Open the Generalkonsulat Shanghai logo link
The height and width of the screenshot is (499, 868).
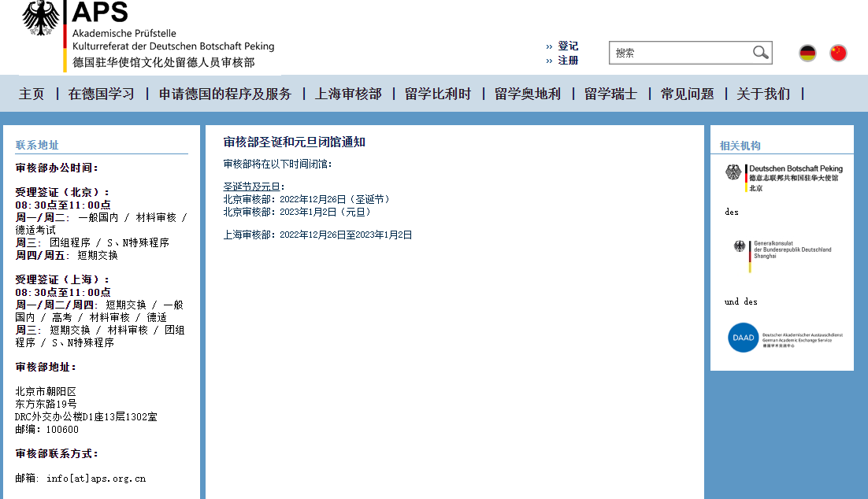[x=782, y=251]
